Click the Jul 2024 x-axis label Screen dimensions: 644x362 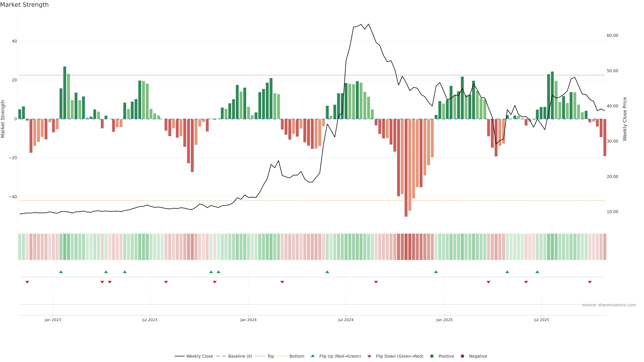pos(346,320)
